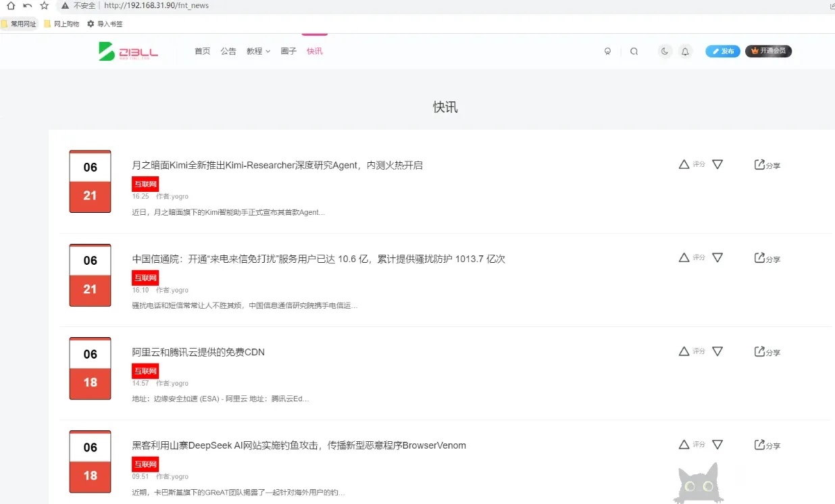835x504 pixels.
Task: Click the gray cat mascot widget
Action: point(699,483)
